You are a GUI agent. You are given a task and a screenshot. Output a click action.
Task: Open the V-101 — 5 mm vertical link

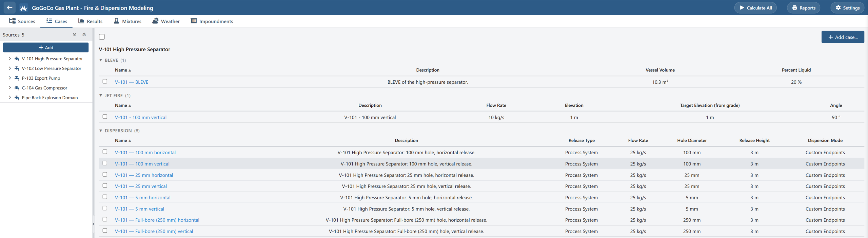coord(139,209)
